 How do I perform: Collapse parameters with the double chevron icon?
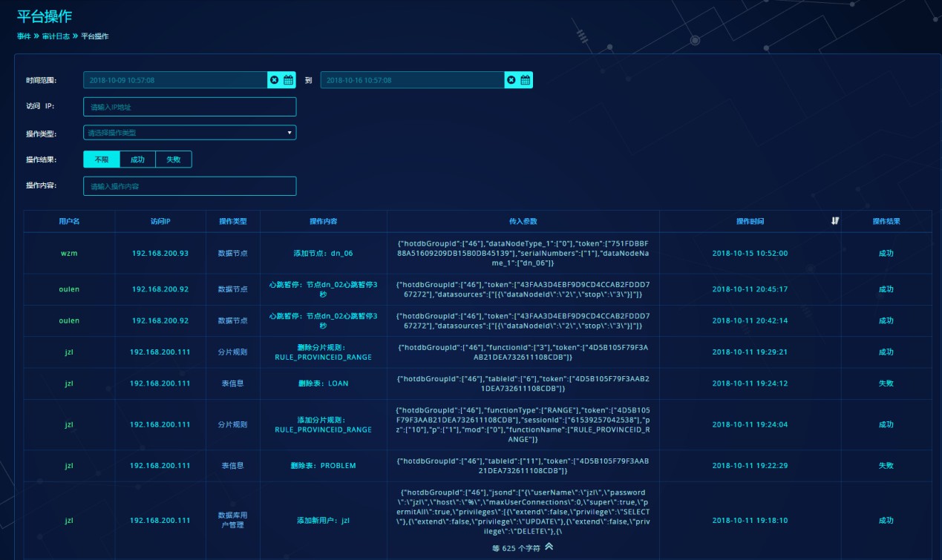point(549,547)
